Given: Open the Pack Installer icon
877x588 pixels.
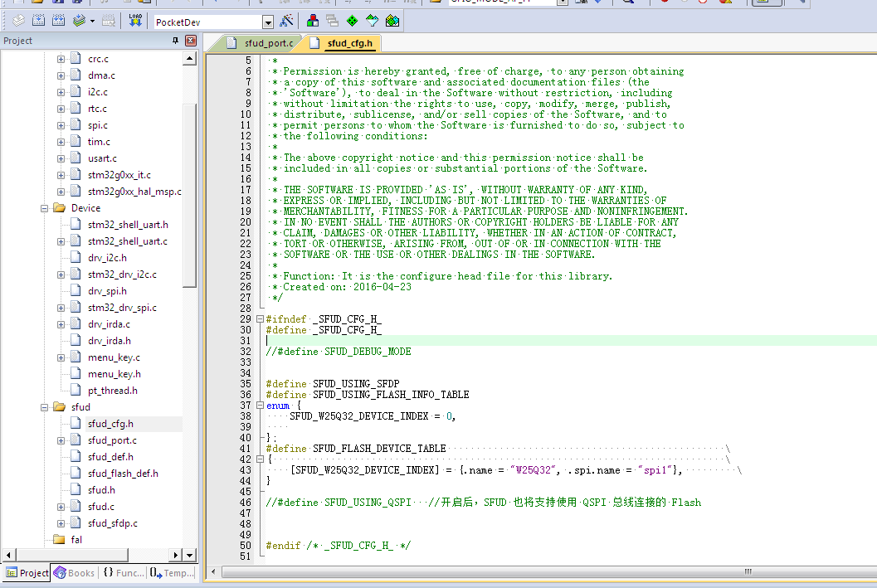Looking at the screenshot, I should (x=392, y=22).
